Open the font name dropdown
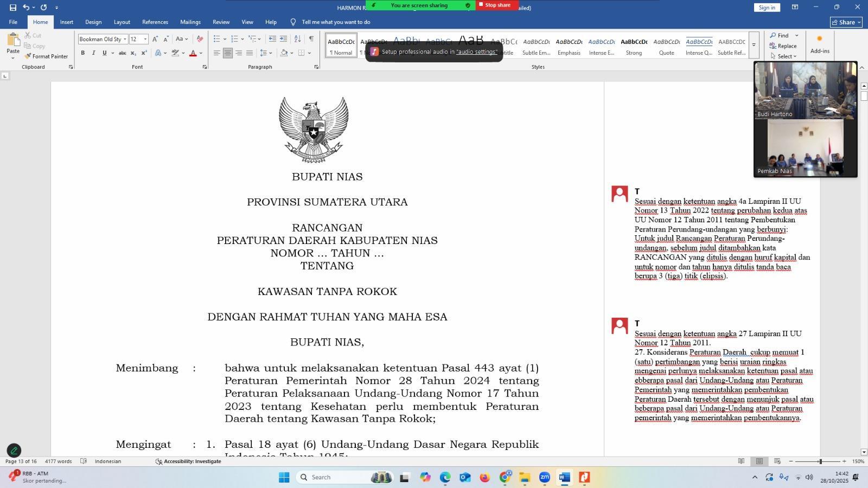Screen dimensions: 868x488 125,39
